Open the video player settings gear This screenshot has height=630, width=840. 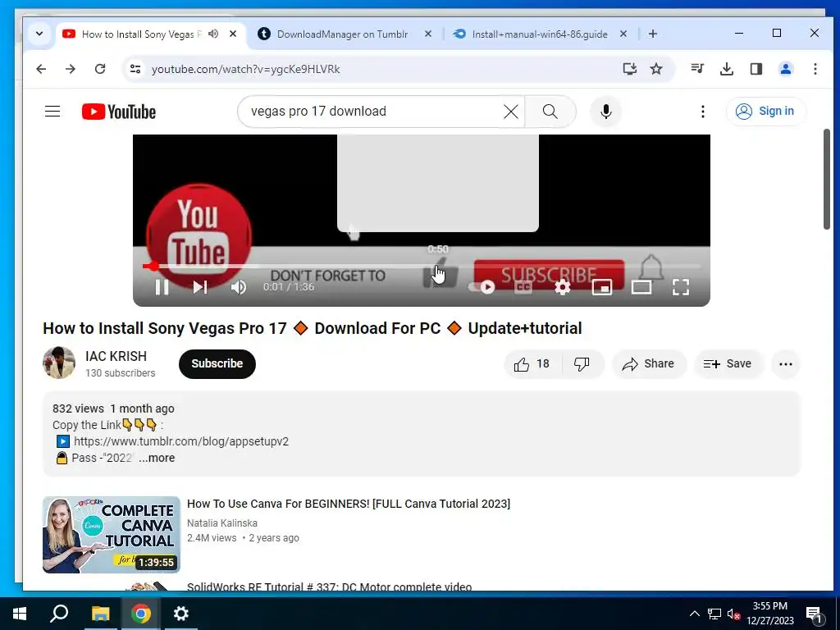pyautogui.click(x=563, y=287)
